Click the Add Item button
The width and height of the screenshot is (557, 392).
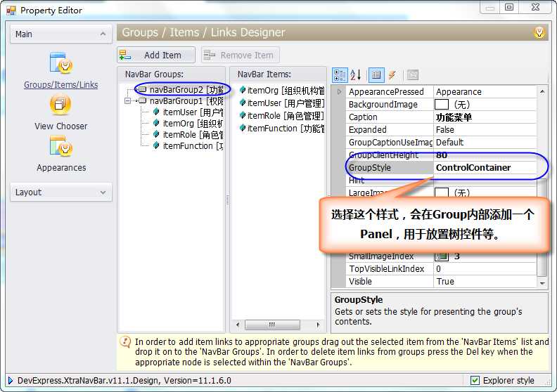tap(156, 55)
